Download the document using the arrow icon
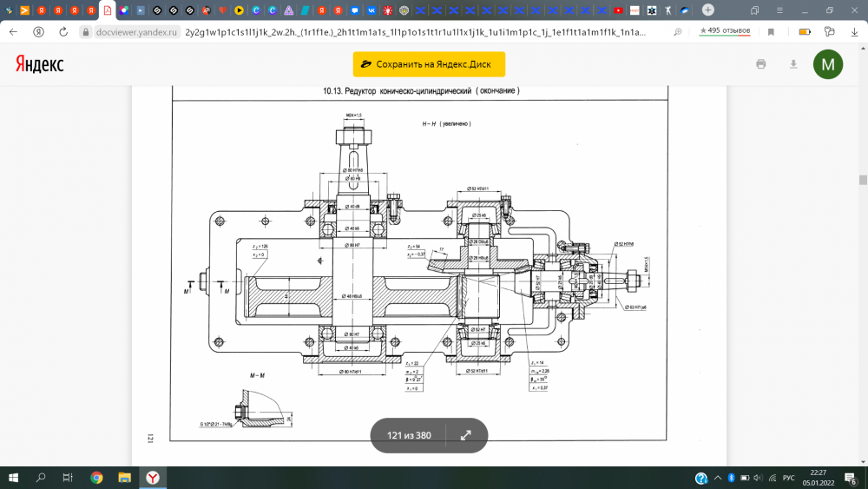Screen dimensions: 868x489 [792, 64]
